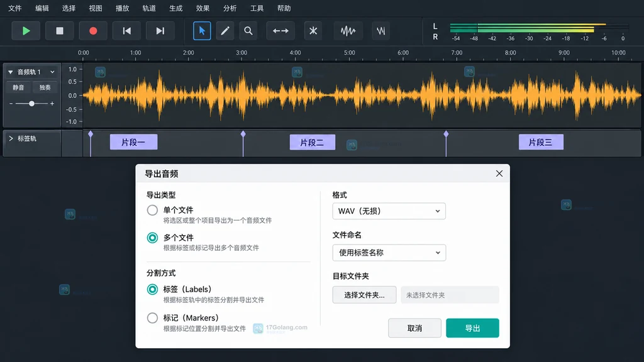Click the label marker pin before 片段一
This screenshot has height=362, width=644.
91,134
